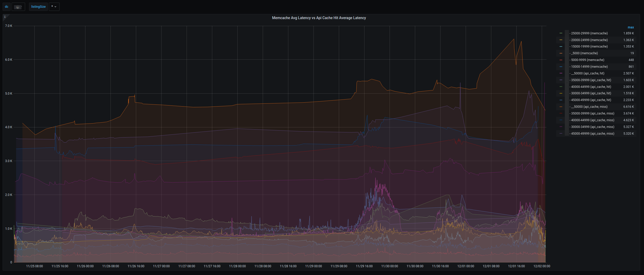The image size is (644, 275).
Task: Click the listingSize variable label
Action: 38,7
